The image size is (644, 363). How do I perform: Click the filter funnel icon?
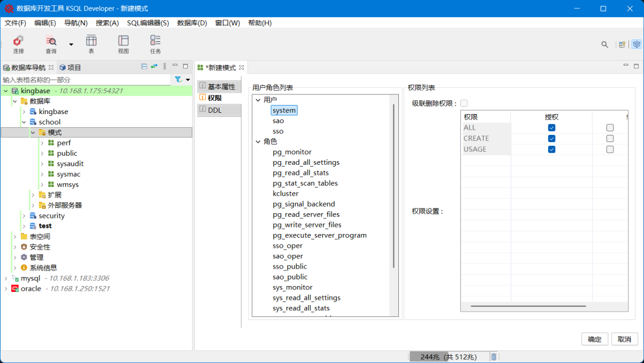tap(178, 80)
